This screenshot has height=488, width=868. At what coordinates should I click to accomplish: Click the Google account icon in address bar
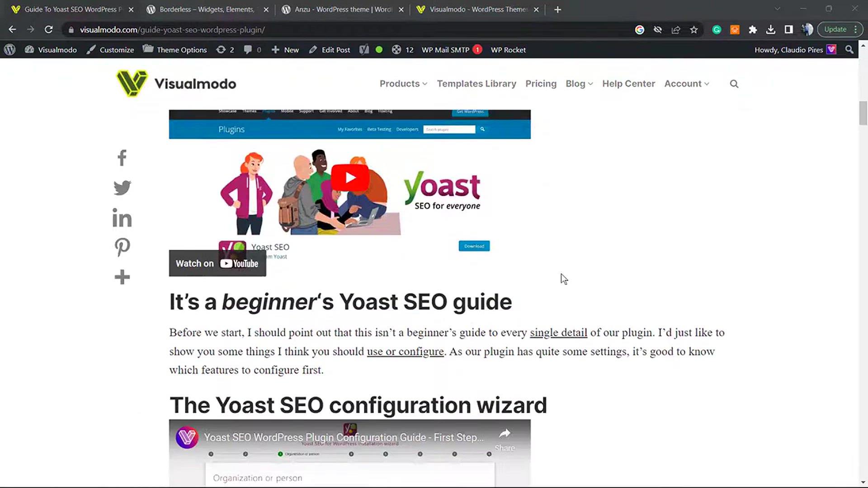(x=639, y=30)
